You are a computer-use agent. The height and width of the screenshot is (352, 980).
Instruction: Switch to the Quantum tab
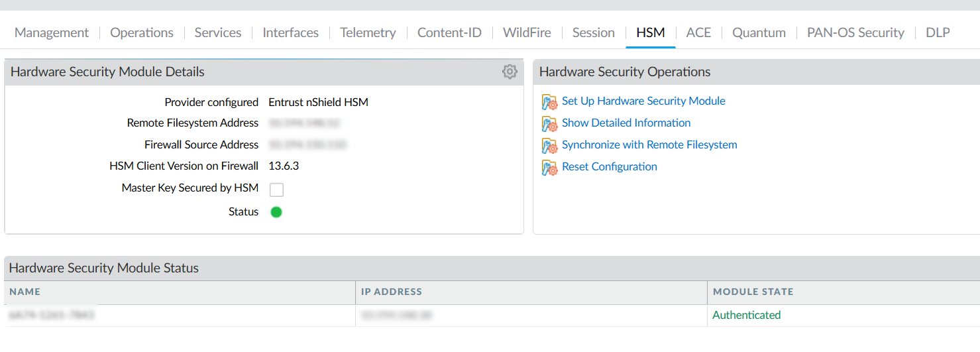tap(759, 32)
